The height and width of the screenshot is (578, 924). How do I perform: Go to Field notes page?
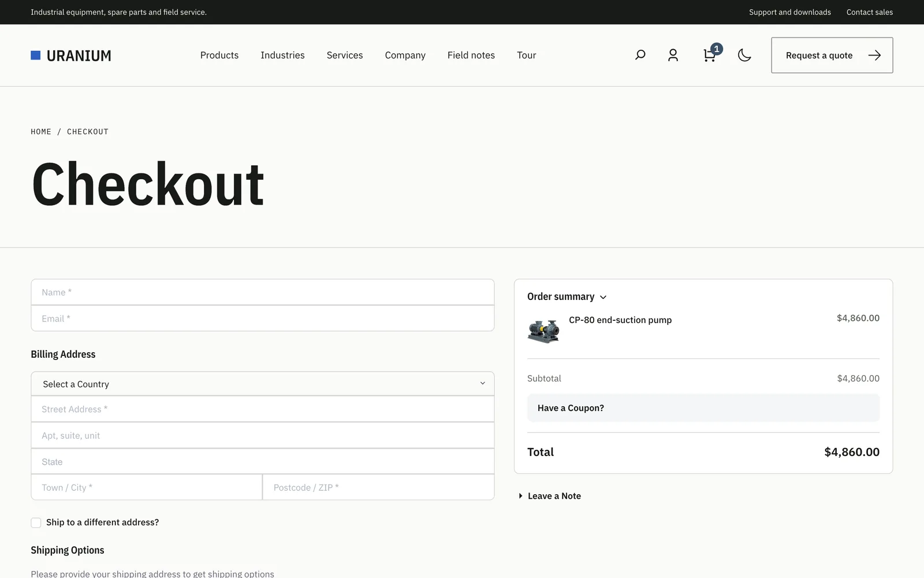(471, 55)
